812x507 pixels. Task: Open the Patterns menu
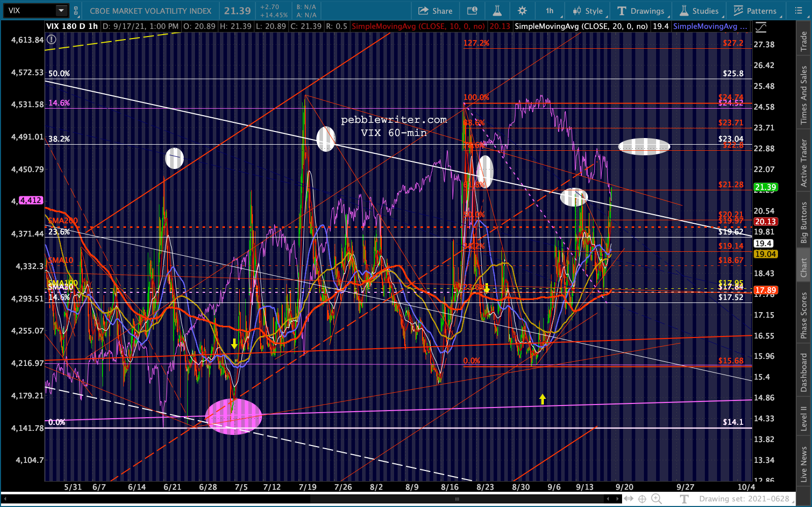click(755, 11)
